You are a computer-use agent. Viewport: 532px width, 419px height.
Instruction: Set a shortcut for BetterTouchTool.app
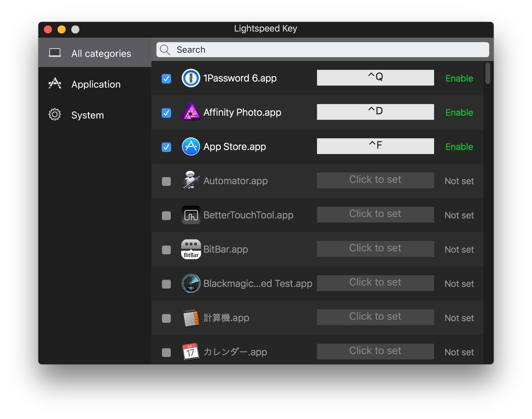coord(376,215)
